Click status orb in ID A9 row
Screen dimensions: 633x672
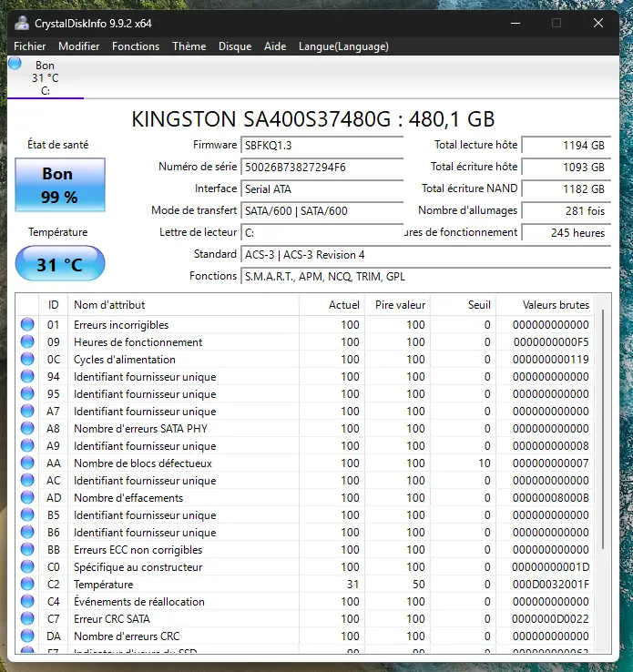[x=27, y=445]
